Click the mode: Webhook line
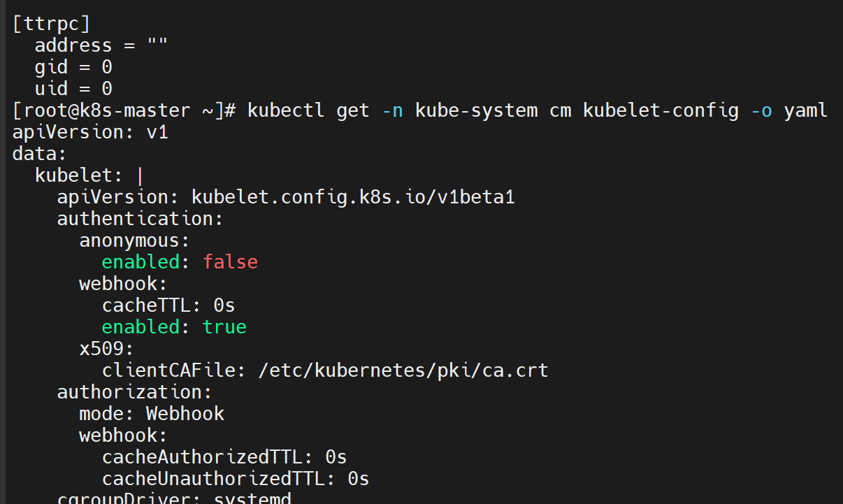 pos(152,414)
